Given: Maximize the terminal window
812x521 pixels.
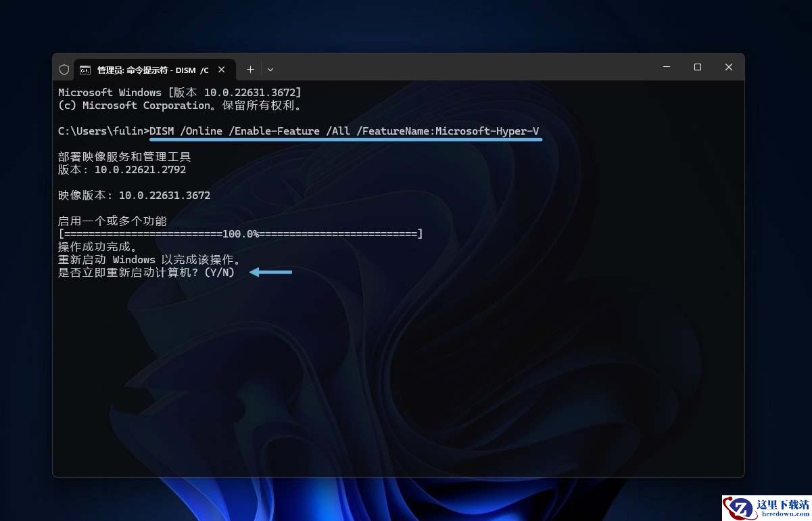Looking at the screenshot, I should click(698, 67).
